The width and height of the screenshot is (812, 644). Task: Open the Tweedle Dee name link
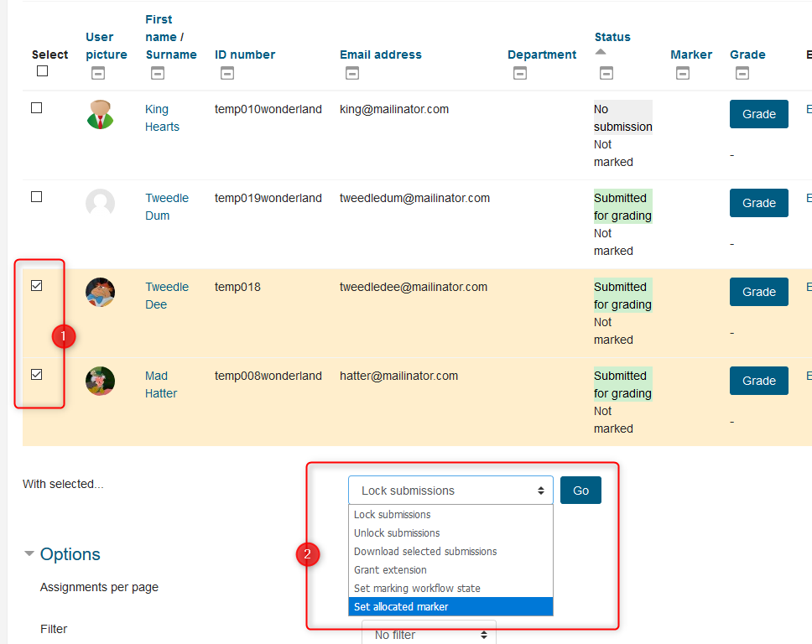(x=166, y=295)
